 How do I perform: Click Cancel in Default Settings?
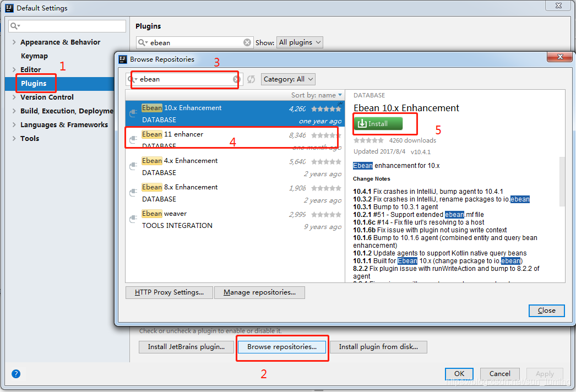(499, 374)
